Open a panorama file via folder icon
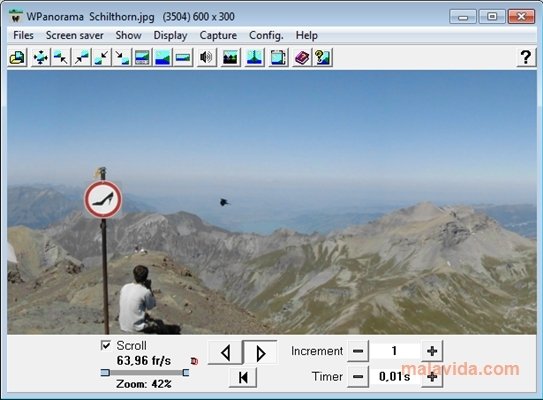This screenshot has height=400, width=543. (17, 57)
